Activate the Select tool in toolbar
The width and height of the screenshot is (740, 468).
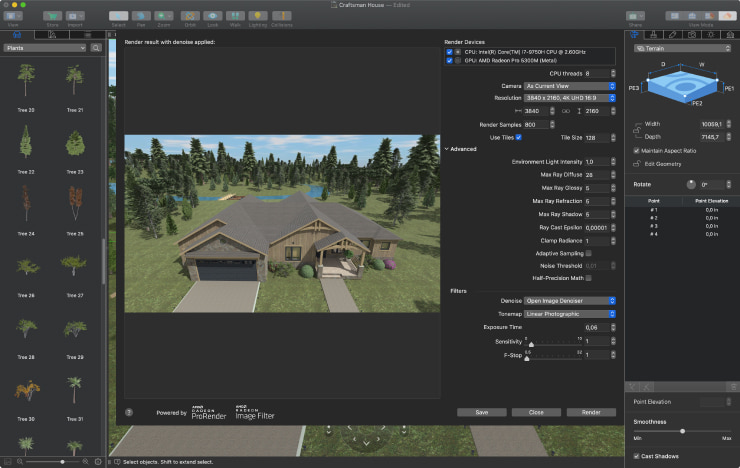tap(118, 16)
